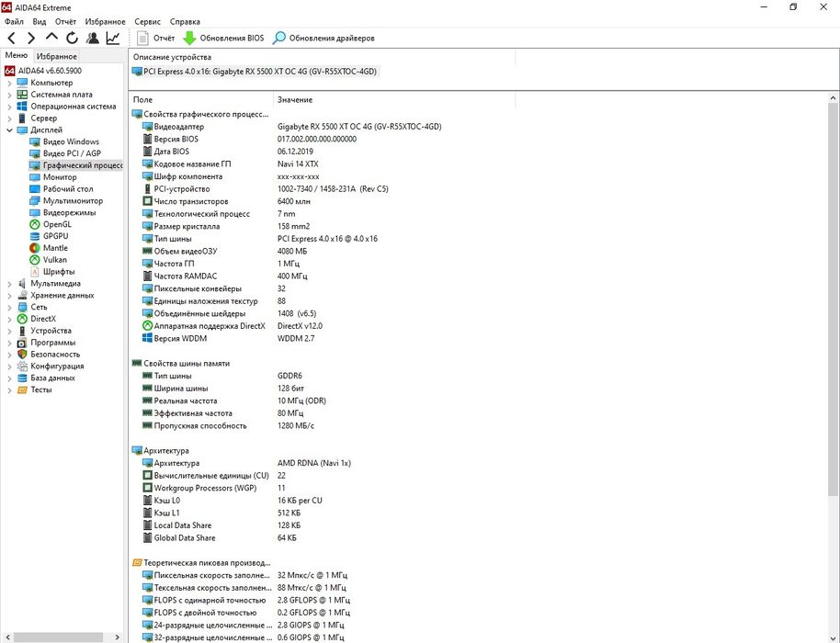
Task: Click the Конфигурация icon in tree
Action: pos(22,367)
